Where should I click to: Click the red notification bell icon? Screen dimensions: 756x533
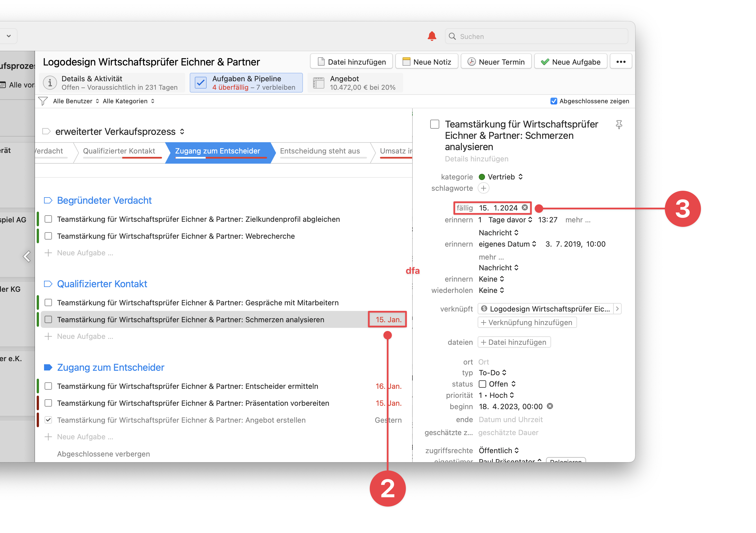coord(432,36)
